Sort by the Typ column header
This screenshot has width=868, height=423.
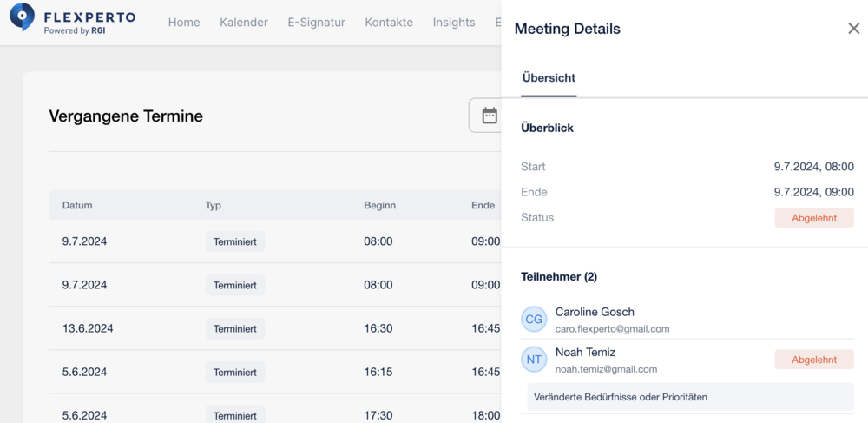[214, 205]
